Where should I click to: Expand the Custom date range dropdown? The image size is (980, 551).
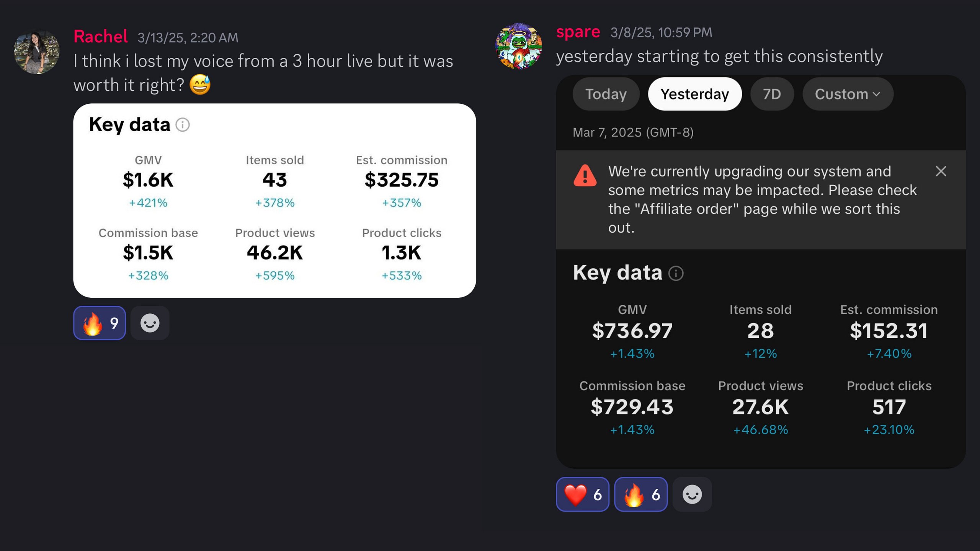(x=848, y=94)
